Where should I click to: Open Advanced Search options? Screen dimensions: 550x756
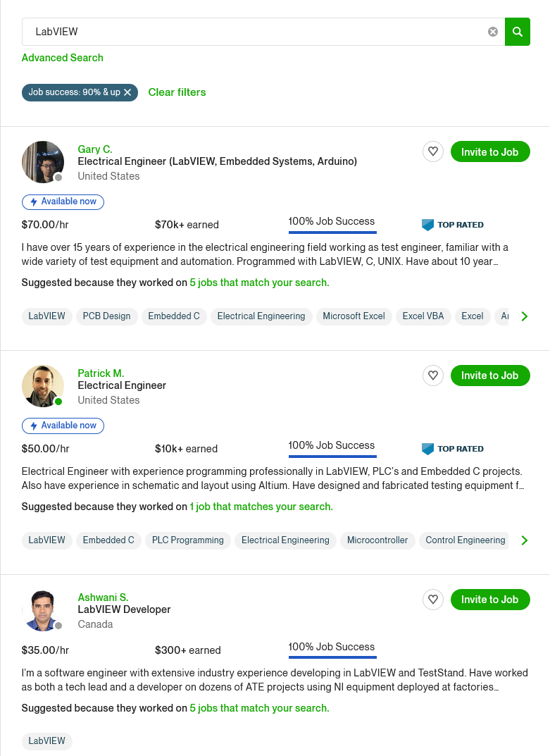click(x=63, y=58)
